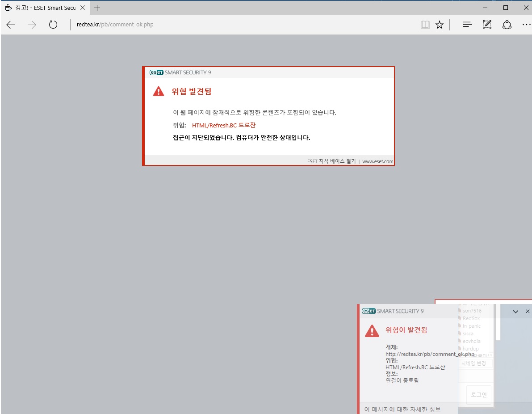Make a Web Note pen icon
This screenshot has height=414, width=532.
(x=487, y=25)
